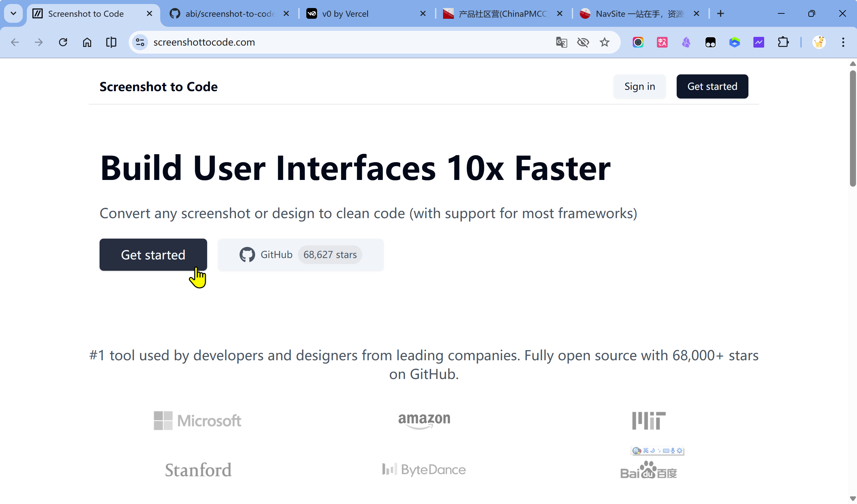Click the hero Get started button

pos(153,255)
